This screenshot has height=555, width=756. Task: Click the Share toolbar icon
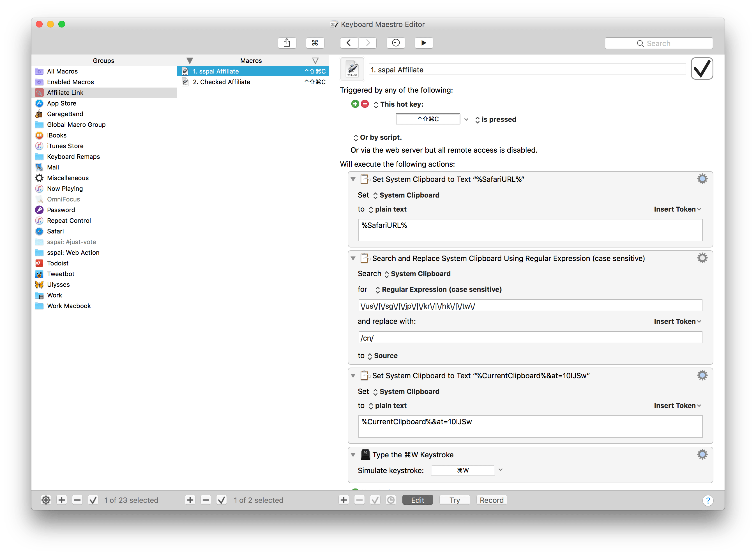click(287, 43)
